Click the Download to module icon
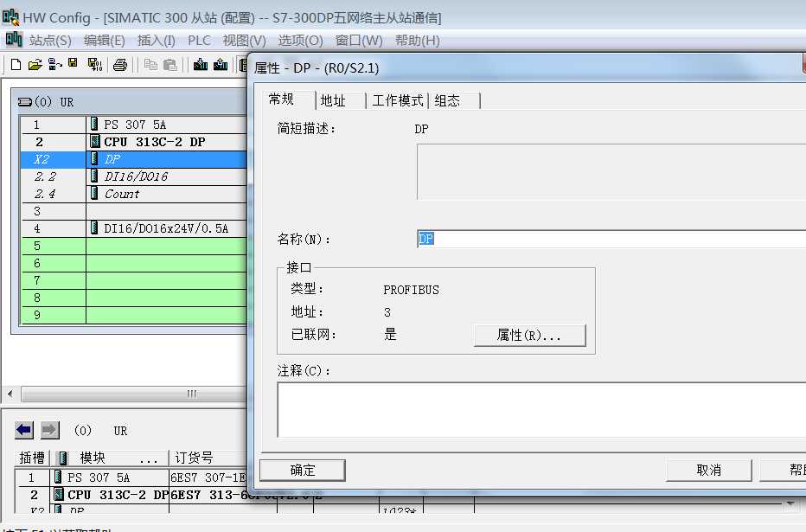The image size is (806, 532). click(x=201, y=64)
